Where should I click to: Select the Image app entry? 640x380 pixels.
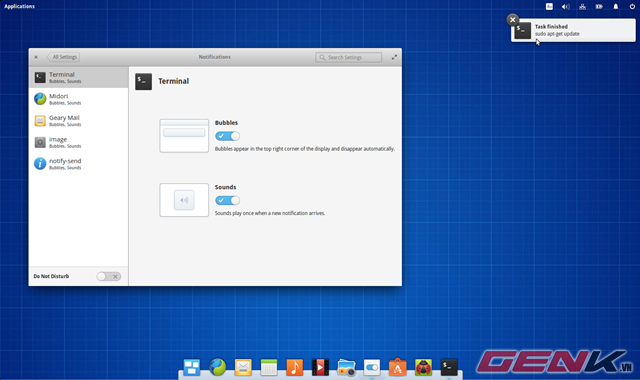78,142
